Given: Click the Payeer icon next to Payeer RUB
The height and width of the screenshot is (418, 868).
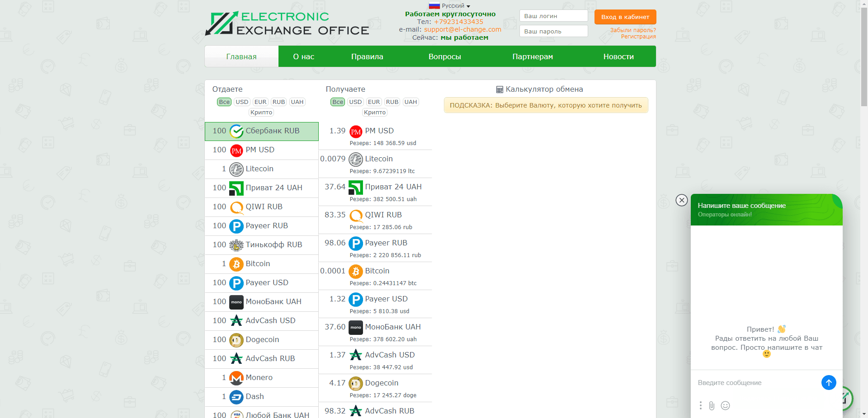Looking at the screenshot, I should coord(236,226).
